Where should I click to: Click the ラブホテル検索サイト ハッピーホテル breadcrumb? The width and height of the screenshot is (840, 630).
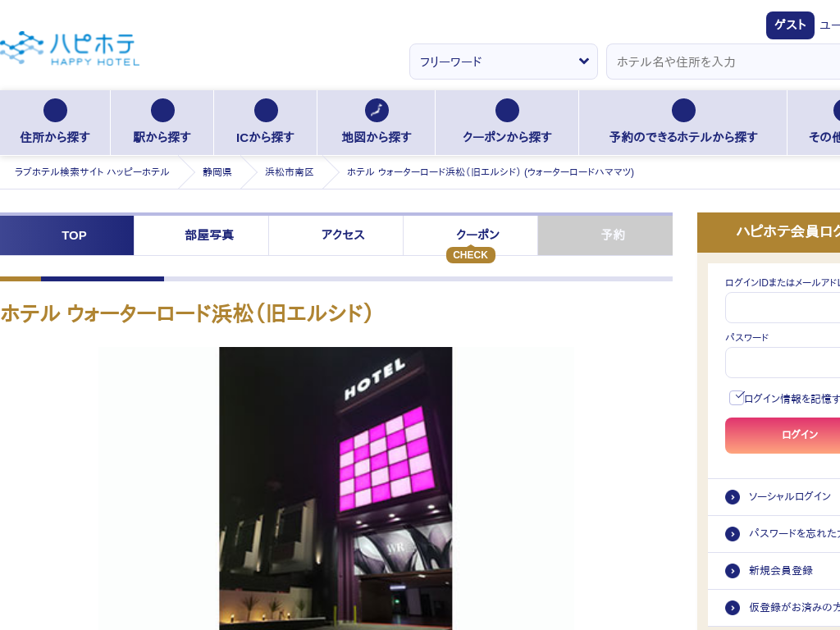click(x=92, y=172)
